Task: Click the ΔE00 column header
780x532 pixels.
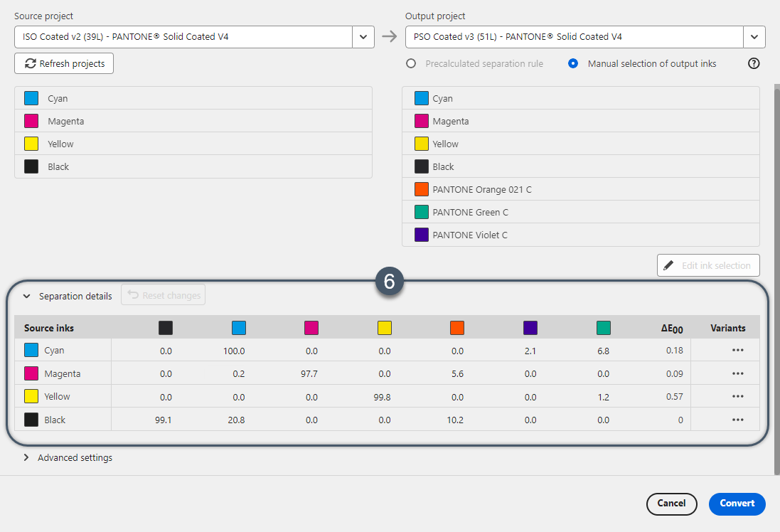Action: coord(672,329)
